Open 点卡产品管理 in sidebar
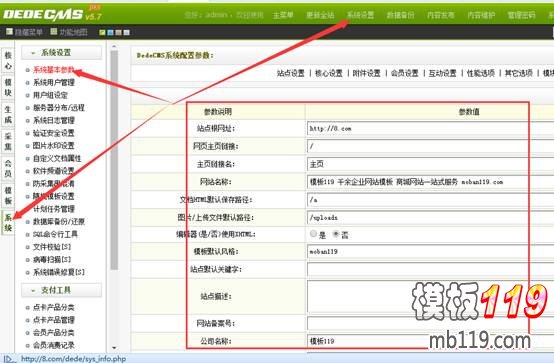 click(x=54, y=320)
